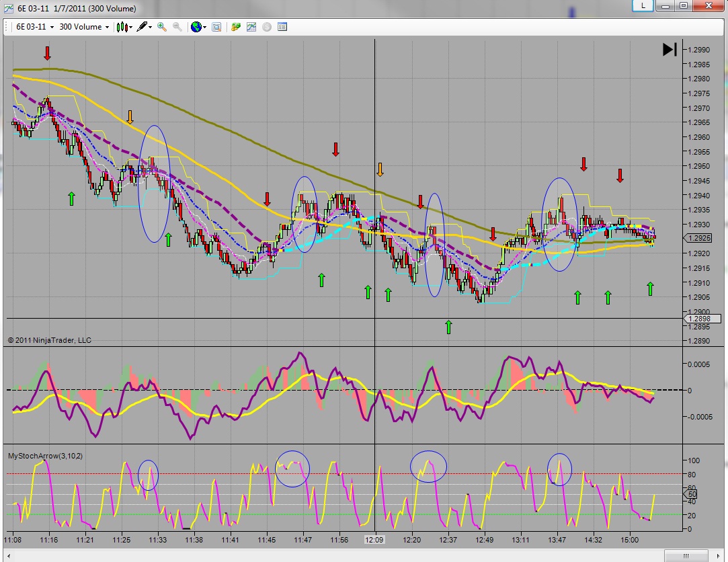The image size is (728, 562).
Task: Click the greyed-out dollar chart trader icon
Action: (x=266, y=27)
